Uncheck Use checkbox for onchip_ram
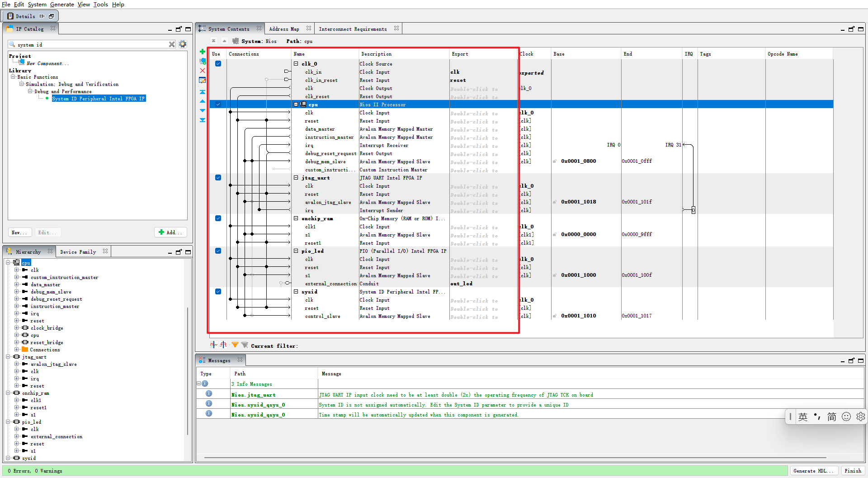This screenshot has height=478, width=868. [x=218, y=218]
